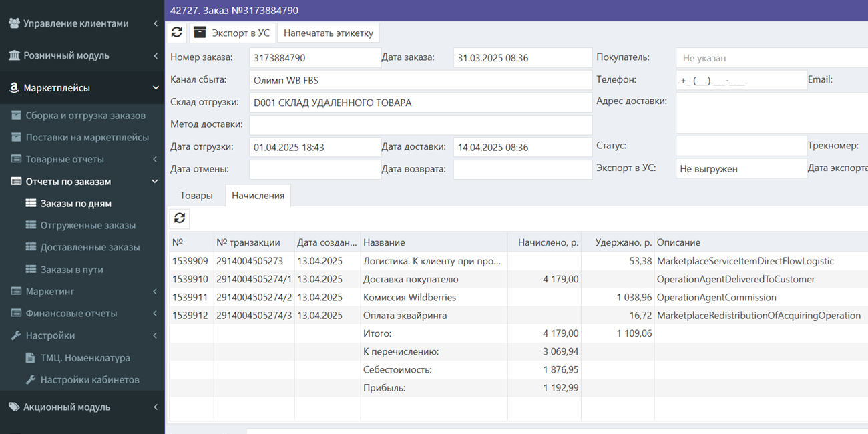The height and width of the screenshot is (434, 868).
Task: Click OperationAgentDeliveredToCustomer description cell
Action: pyautogui.click(x=761, y=279)
